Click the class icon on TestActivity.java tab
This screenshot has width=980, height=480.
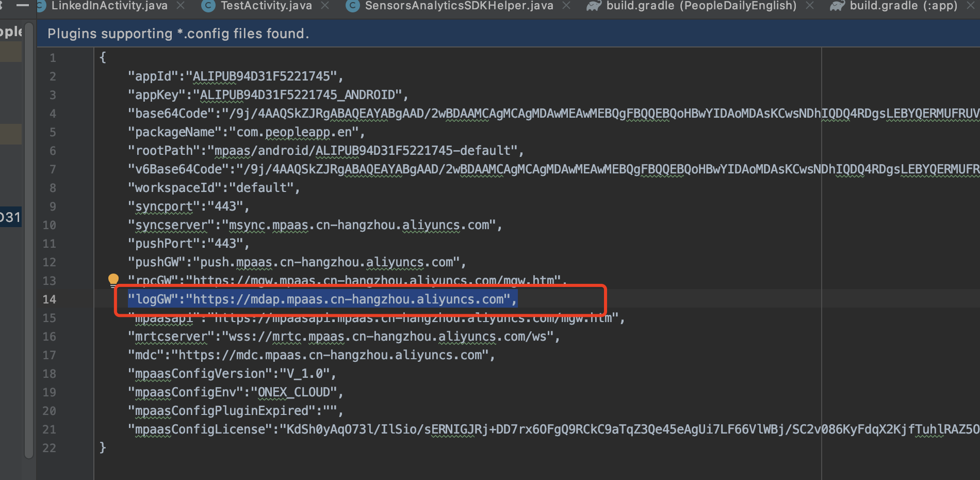click(208, 6)
